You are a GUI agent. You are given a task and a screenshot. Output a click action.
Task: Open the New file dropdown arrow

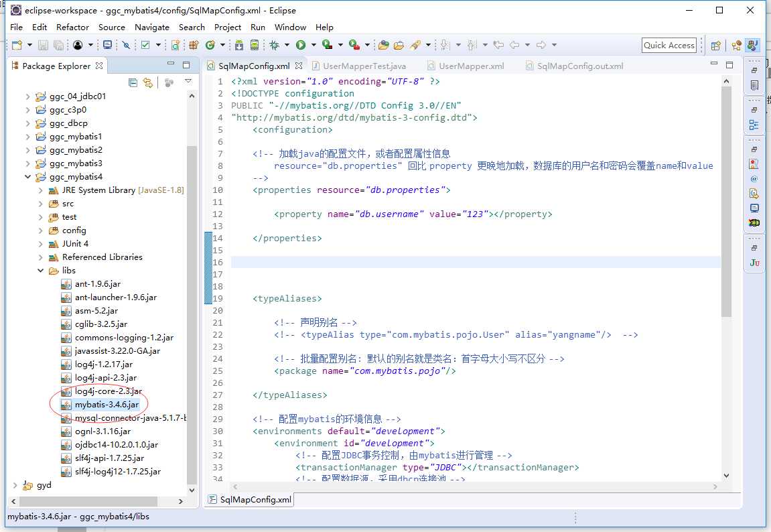(29, 46)
